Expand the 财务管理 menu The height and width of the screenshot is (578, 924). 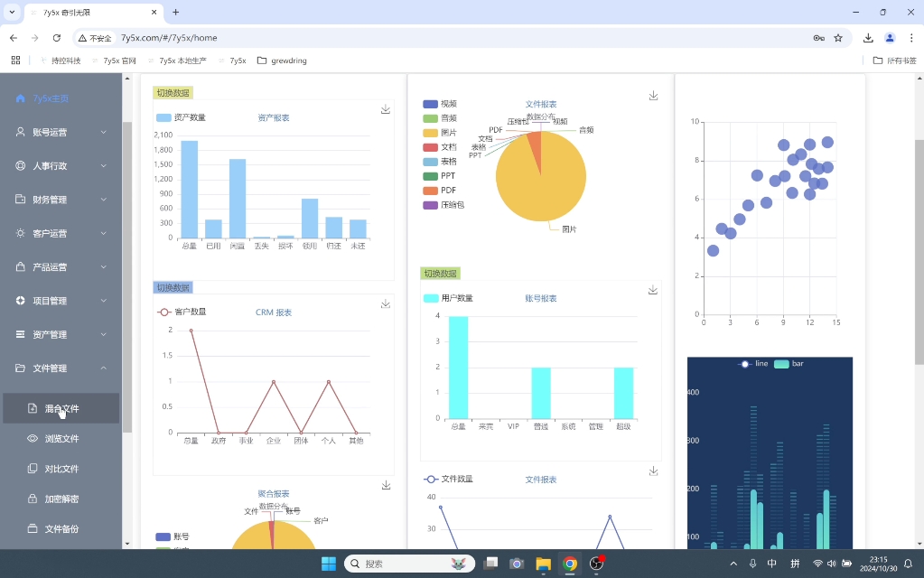[x=61, y=200]
